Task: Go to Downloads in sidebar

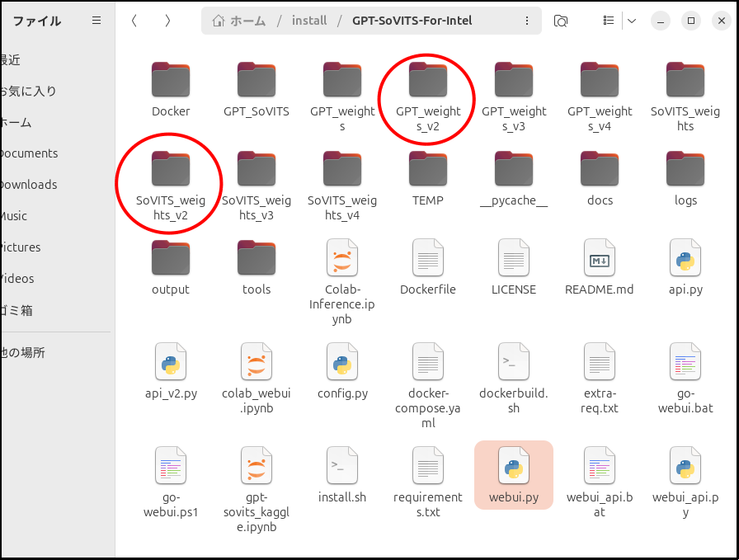Action: 30,185
